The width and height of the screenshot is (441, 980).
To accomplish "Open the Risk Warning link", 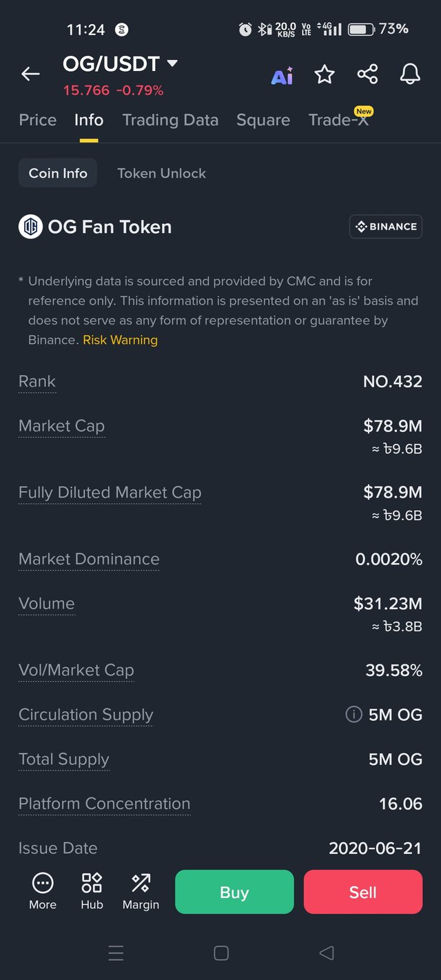I will coord(121,340).
